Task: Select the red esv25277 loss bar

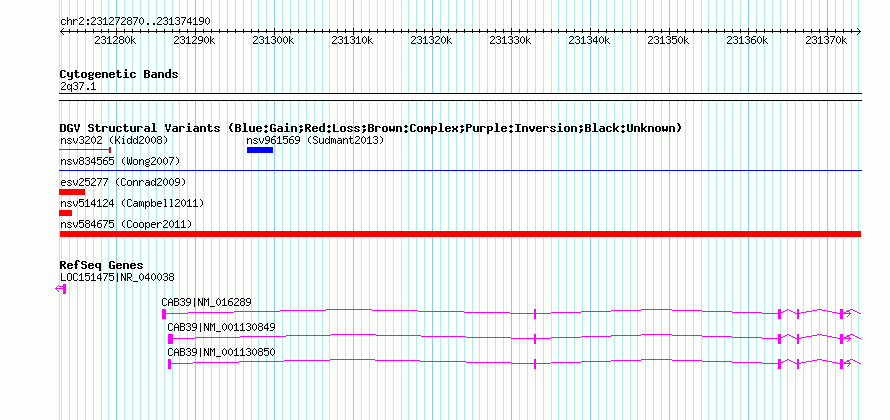Action: (x=72, y=192)
